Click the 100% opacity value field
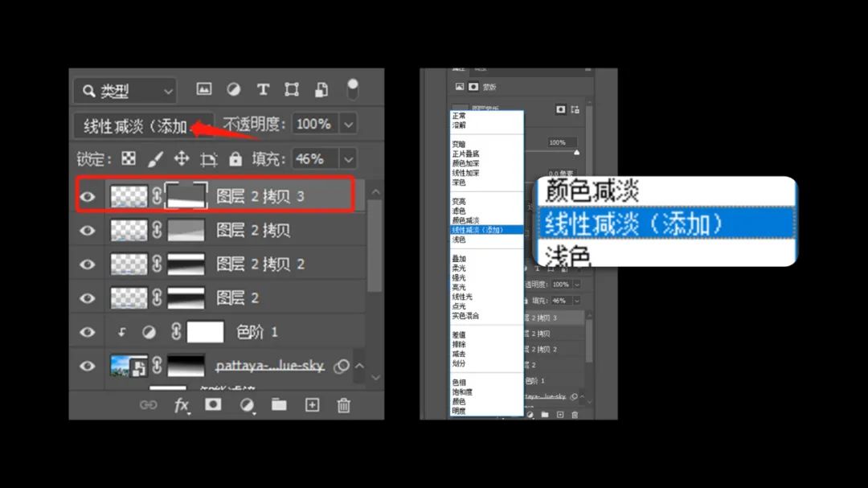The image size is (868, 488). click(314, 124)
